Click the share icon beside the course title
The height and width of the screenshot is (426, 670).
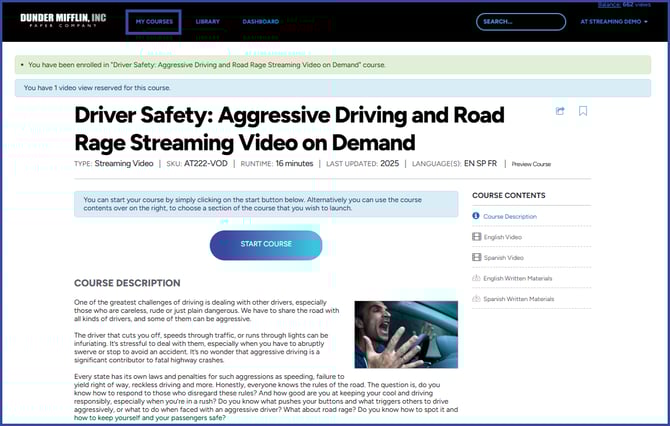click(x=560, y=111)
